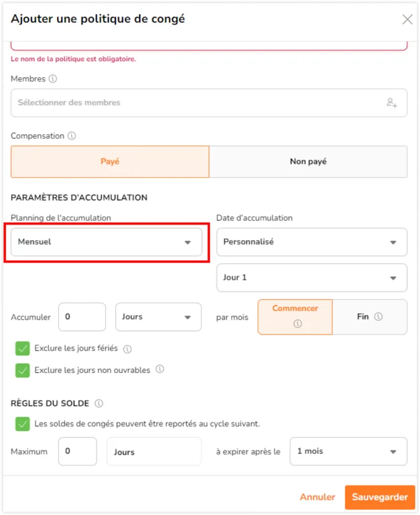Switch to Non payé compensation
Screen dimensions: 420x515
(x=308, y=162)
